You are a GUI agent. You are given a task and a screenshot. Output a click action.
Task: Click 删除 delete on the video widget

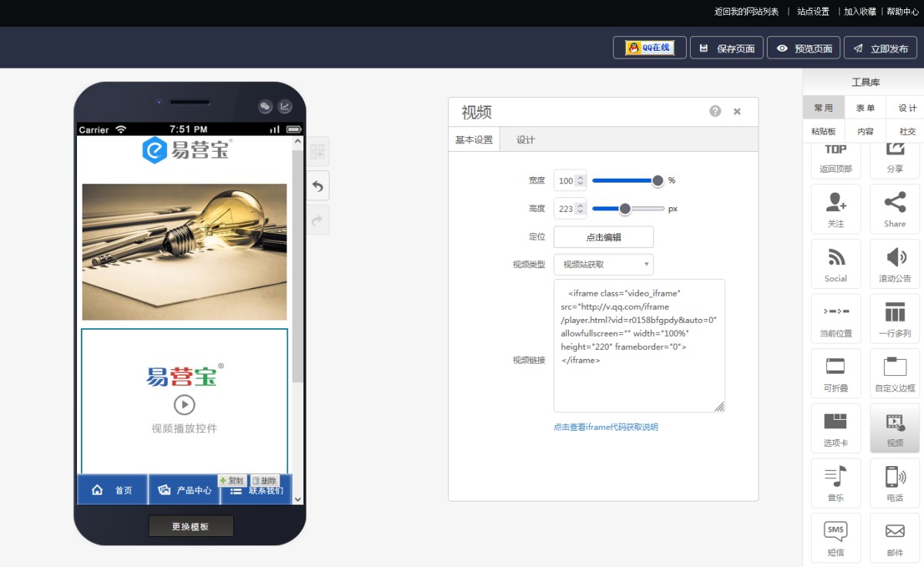(x=265, y=480)
